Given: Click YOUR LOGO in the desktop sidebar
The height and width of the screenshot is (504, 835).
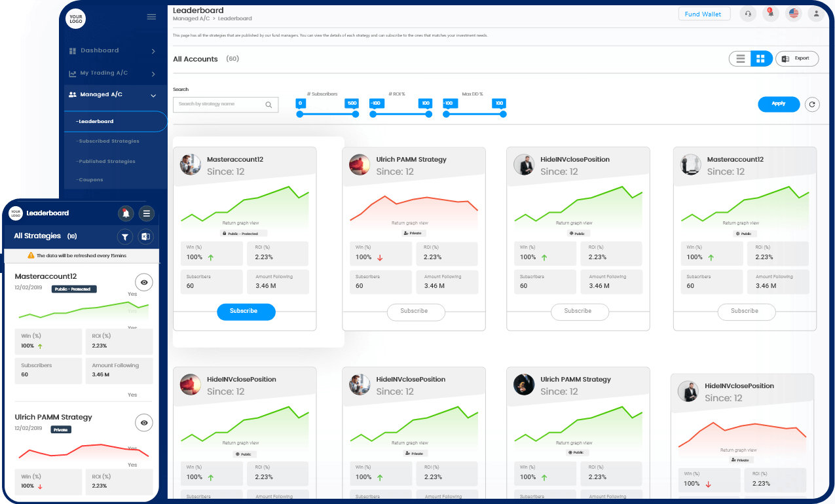Looking at the screenshot, I should [76, 18].
